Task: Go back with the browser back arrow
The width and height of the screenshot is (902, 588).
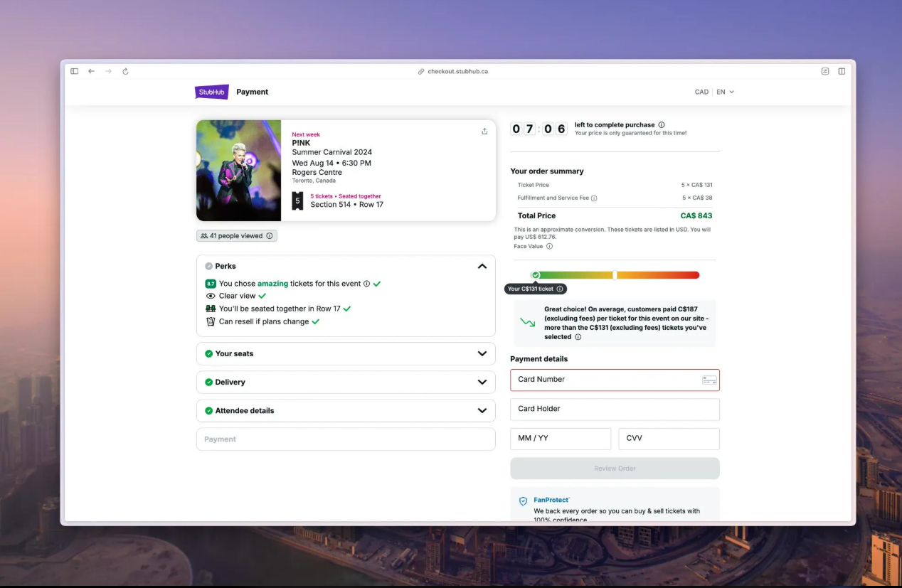Action: [x=91, y=71]
